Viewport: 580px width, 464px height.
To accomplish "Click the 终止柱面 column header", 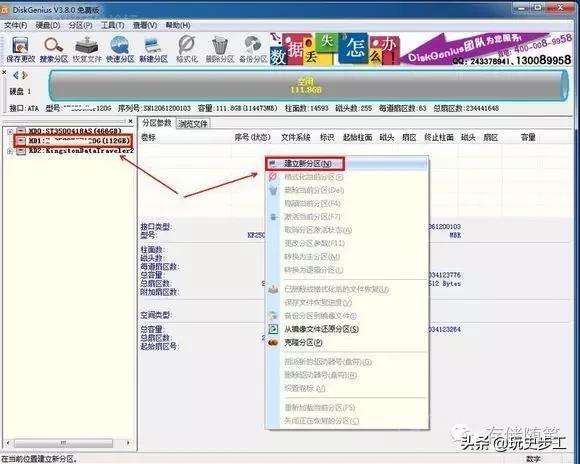I will [x=439, y=137].
